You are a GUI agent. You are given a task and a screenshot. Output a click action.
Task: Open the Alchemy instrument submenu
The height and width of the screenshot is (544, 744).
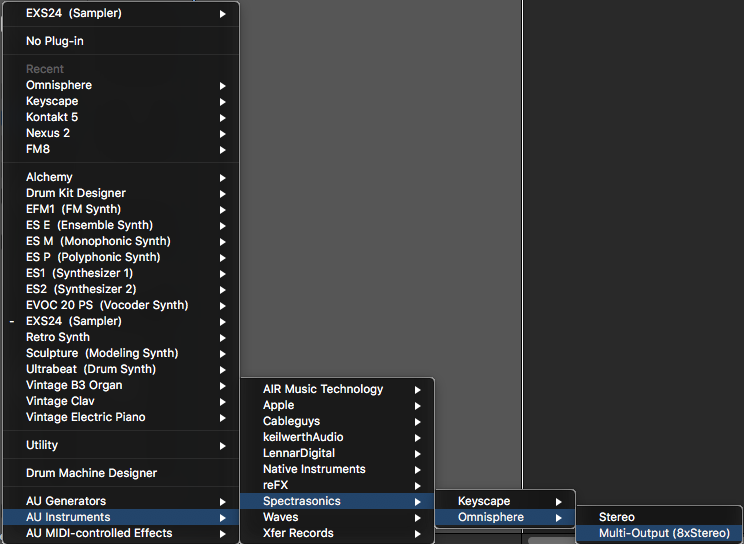tap(121, 178)
